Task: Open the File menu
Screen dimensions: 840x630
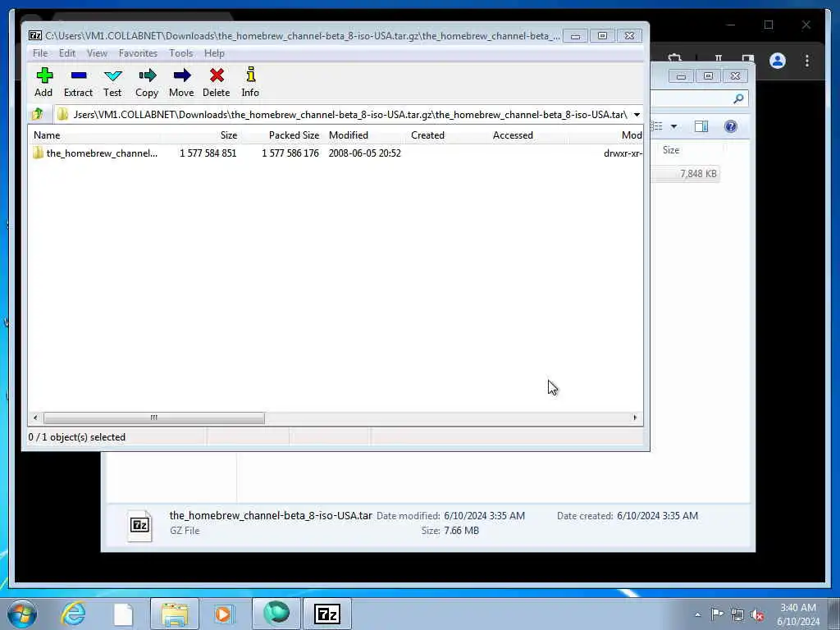Action: pyautogui.click(x=40, y=53)
